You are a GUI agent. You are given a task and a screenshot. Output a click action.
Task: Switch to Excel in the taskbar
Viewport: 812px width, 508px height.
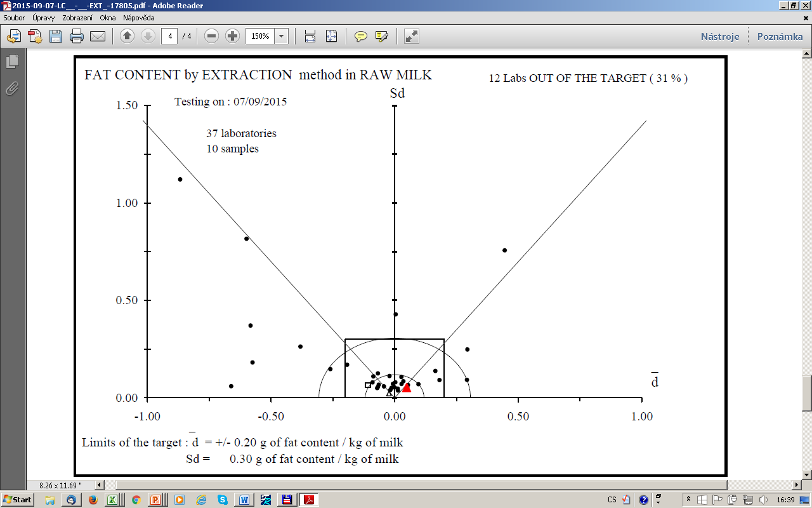click(x=114, y=499)
